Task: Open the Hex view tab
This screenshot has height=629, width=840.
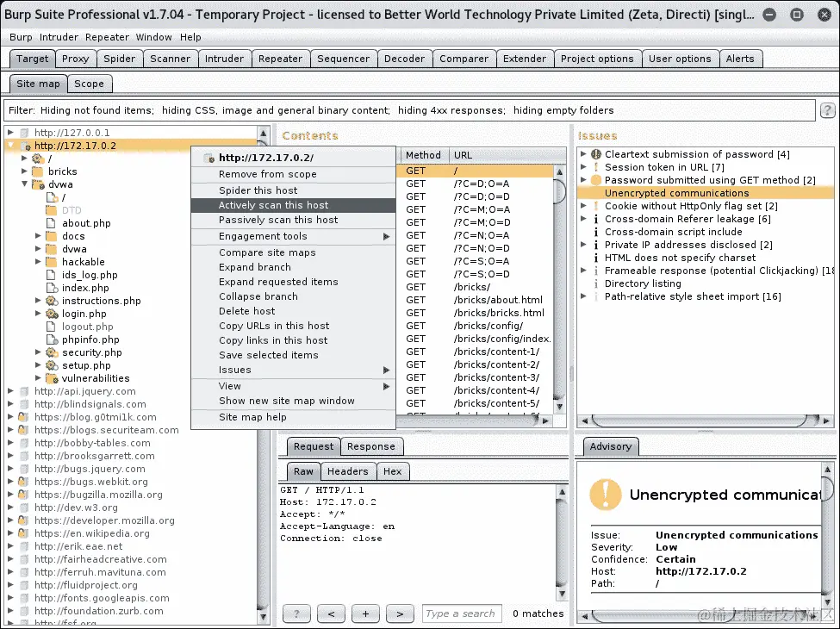Action: pos(392,471)
